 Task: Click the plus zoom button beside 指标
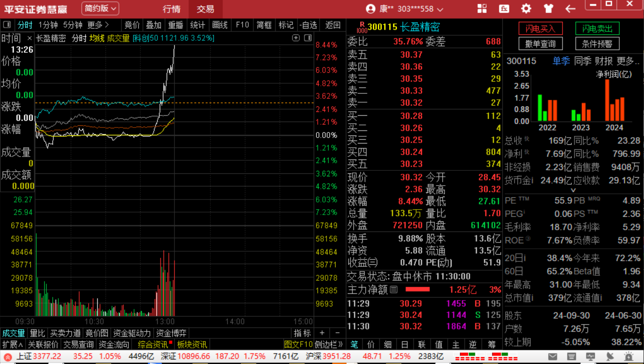[x=322, y=333]
